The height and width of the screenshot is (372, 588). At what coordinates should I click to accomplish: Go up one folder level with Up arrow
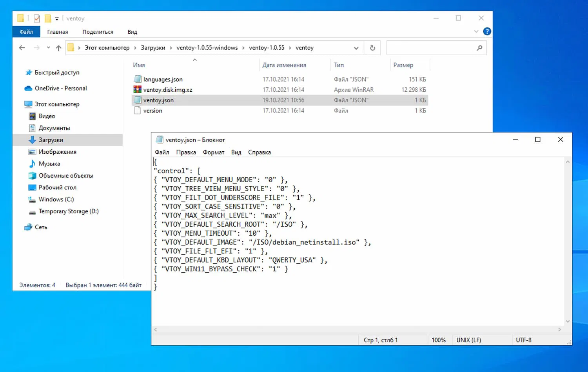pos(58,48)
